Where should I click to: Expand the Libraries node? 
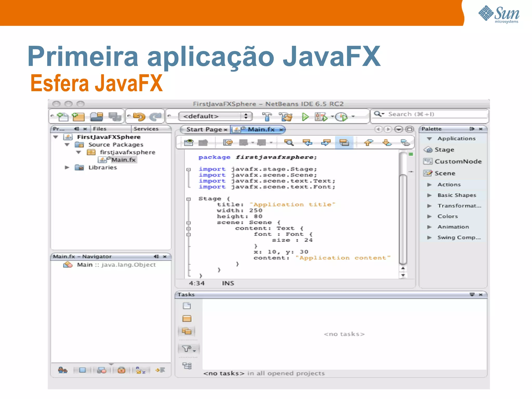click(x=67, y=168)
